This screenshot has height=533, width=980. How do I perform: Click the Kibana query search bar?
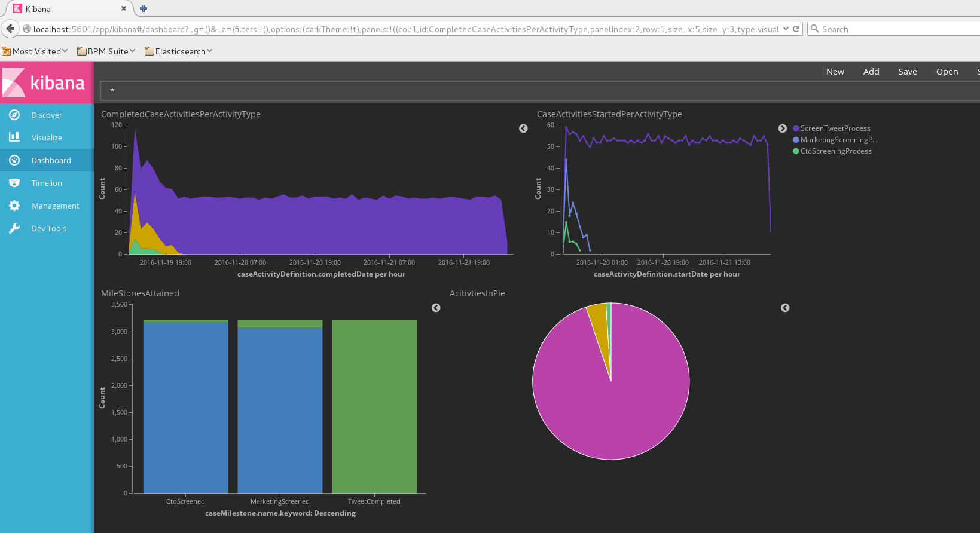[538, 91]
